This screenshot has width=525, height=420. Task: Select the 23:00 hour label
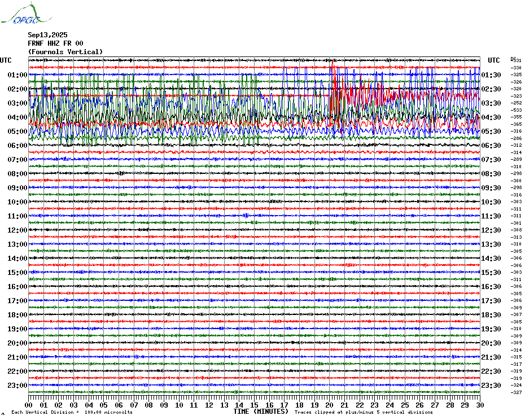pyautogui.click(x=17, y=385)
